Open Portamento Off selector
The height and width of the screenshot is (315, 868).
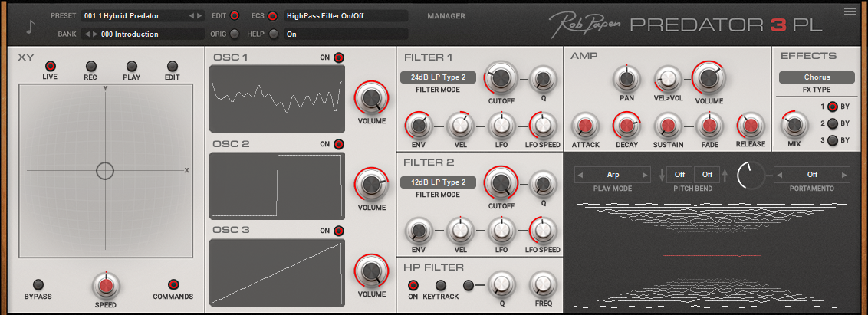812,175
